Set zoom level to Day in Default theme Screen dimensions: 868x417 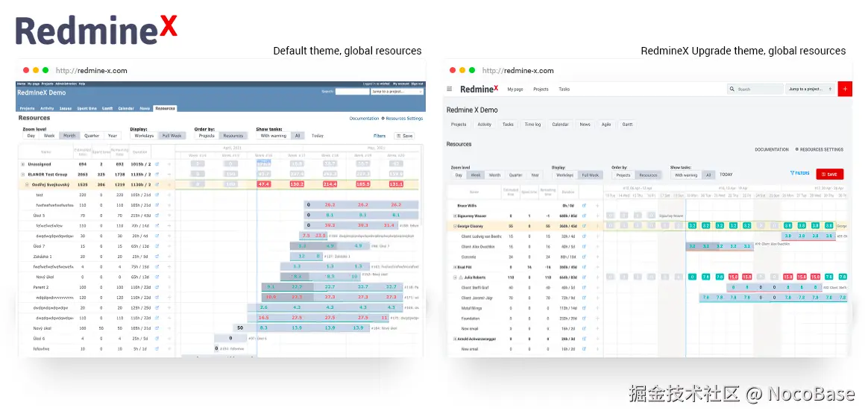click(31, 136)
